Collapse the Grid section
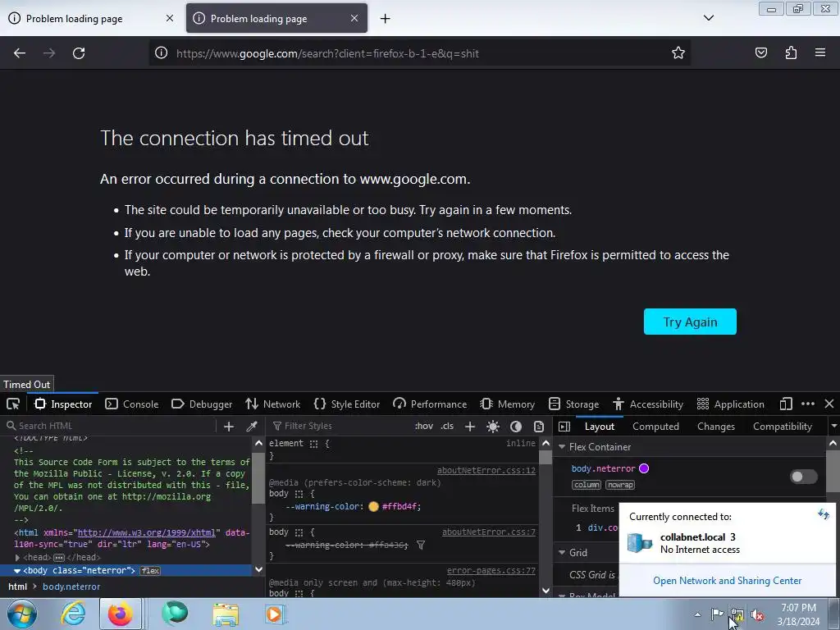This screenshot has height=630, width=840. 562,552
